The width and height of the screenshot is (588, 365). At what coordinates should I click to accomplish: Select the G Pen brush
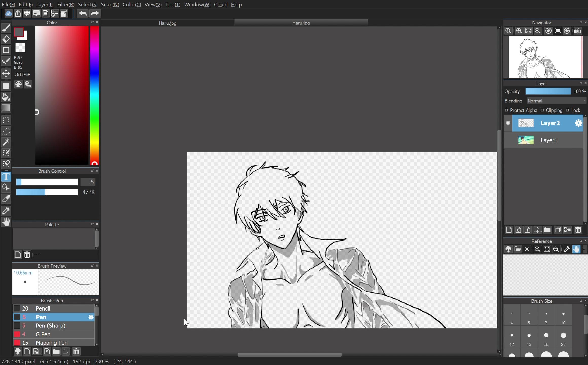(43, 334)
